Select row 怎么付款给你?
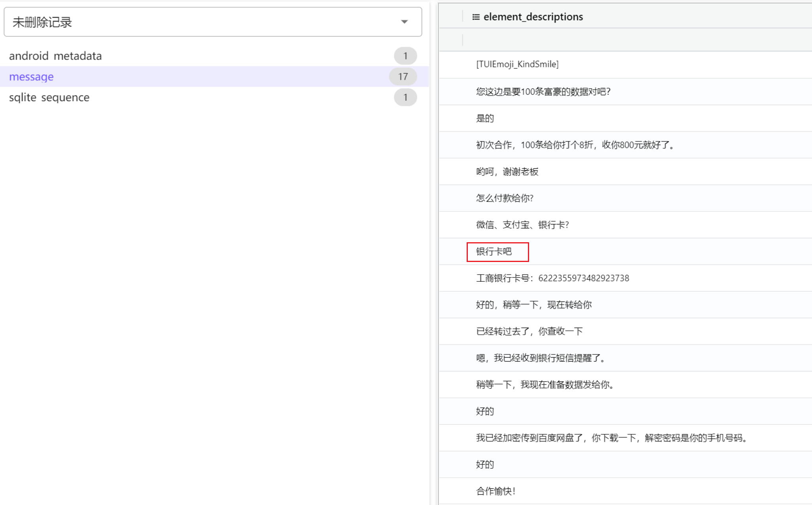812x505 pixels. click(x=625, y=198)
